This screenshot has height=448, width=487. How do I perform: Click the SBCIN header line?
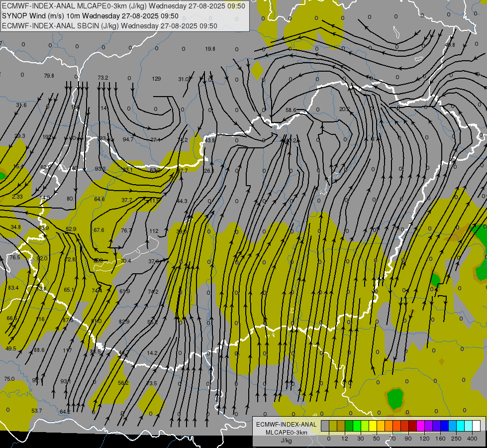109,26
